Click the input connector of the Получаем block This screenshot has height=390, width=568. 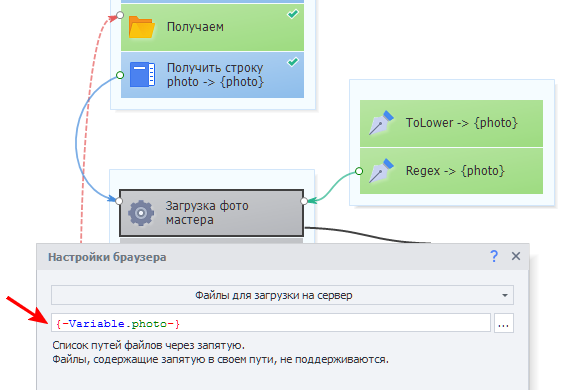coord(120,15)
